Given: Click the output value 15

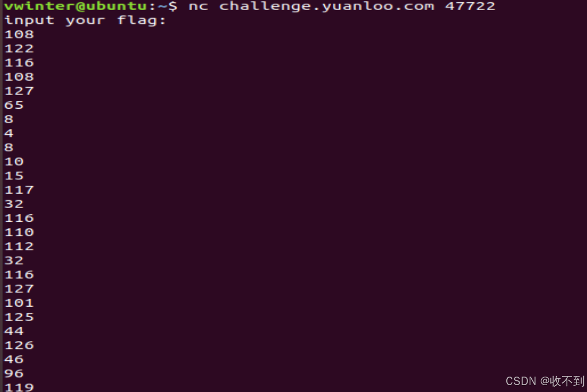Looking at the screenshot, I should pos(14,176).
